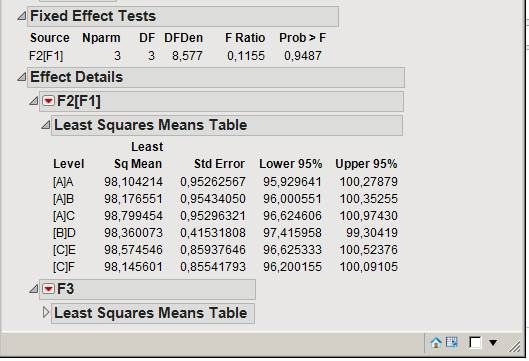The image size is (529, 361).
Task: Select the Nparm column header
Action: [x=101, y=38]
